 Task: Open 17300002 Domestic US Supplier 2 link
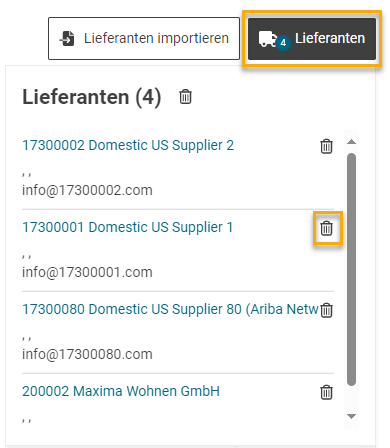click(128, 145)
